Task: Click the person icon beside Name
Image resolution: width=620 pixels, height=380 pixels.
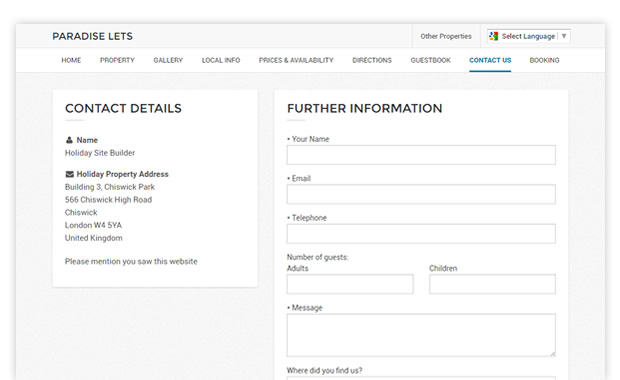Action: [x=69, y=140]
